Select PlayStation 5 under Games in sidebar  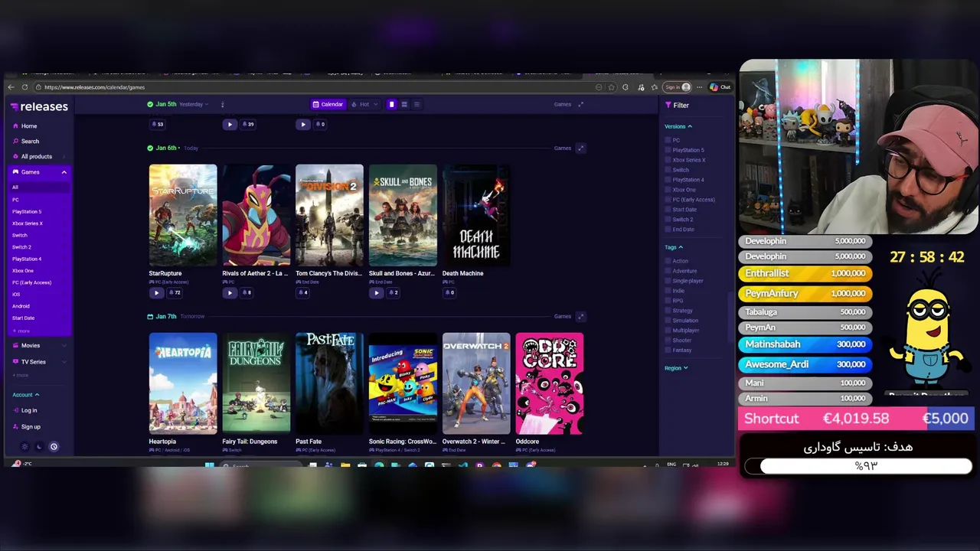27,211
